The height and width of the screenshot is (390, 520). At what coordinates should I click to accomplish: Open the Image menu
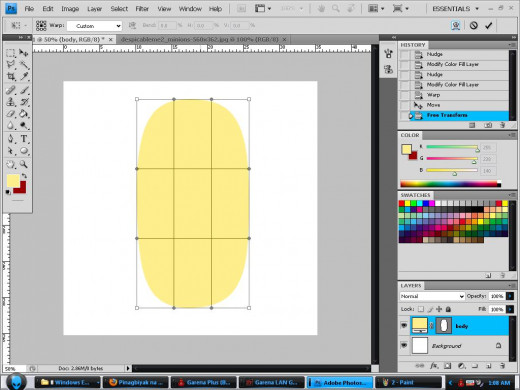pyautogui.click(x=70, y=9)
